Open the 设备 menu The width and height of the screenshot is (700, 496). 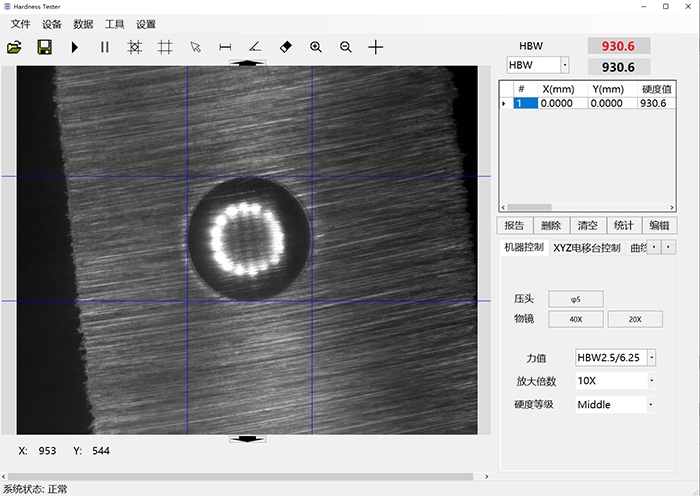coord(52,24)
